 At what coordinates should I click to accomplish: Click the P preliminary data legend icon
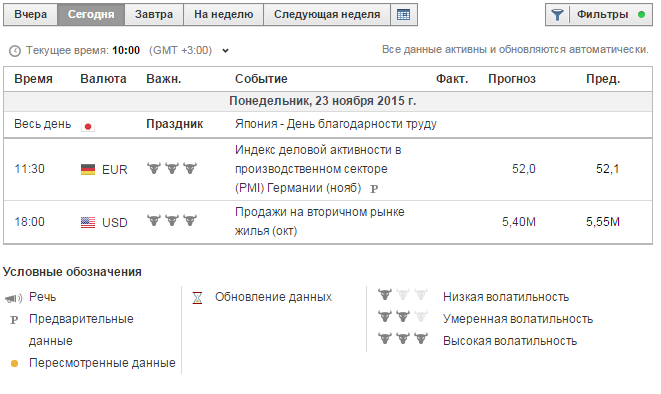(x=14, y=320)
